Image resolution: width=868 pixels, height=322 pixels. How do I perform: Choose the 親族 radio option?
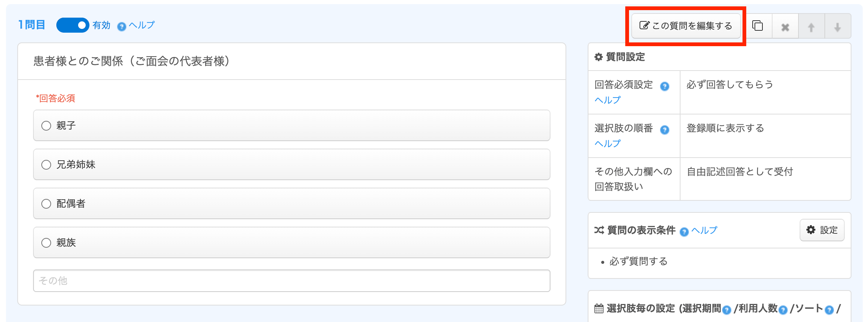[x=46, y=243]
